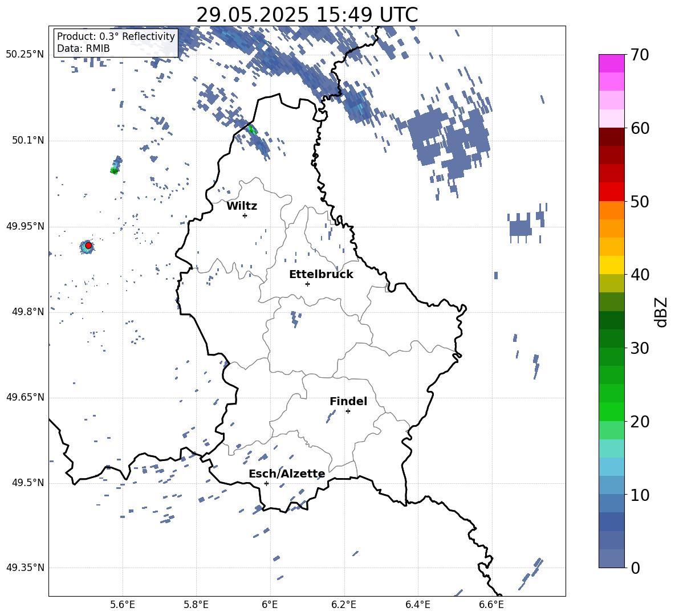Click the 6.6°E longitude label
Viewport: 675px width, 616px height.
coord(491,605)
